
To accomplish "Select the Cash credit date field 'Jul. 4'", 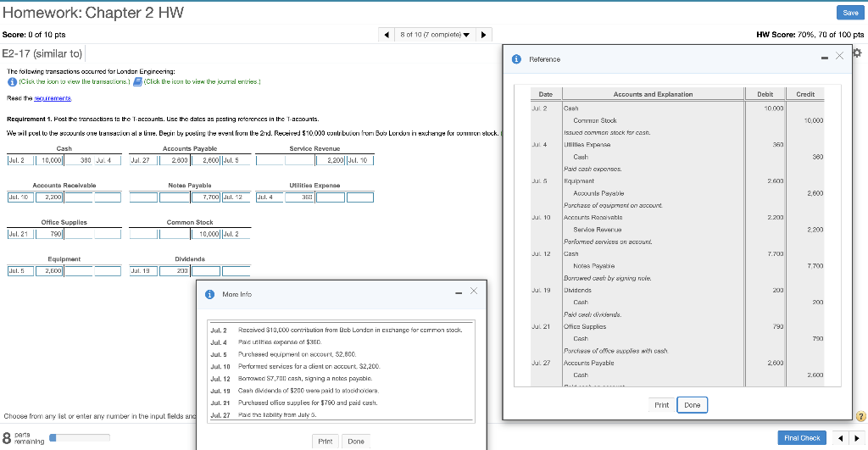I will 108,160.
